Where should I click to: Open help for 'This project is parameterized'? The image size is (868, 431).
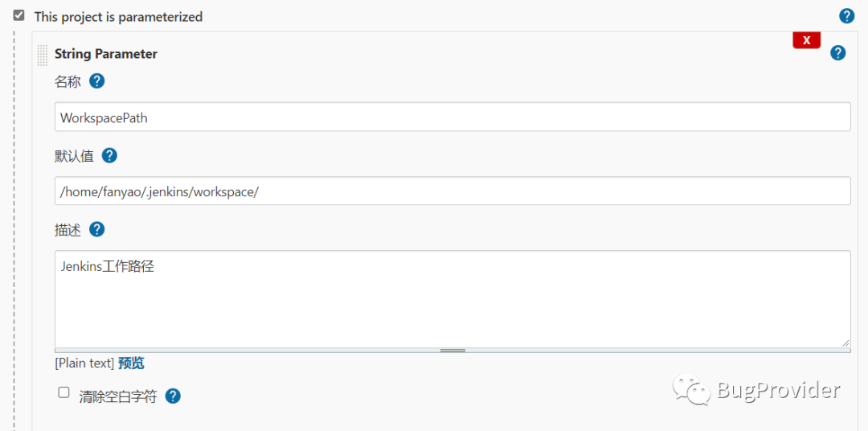pos(846,16)
